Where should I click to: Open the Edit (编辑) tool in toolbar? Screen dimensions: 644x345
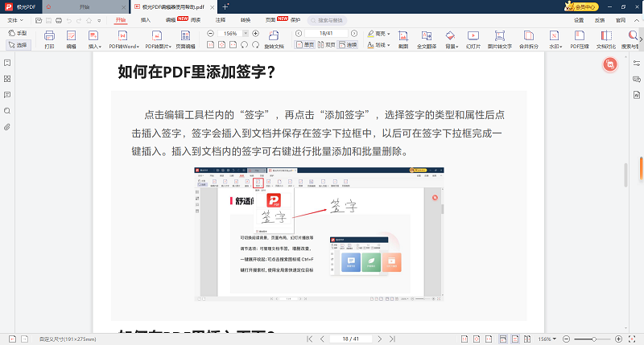tap(71, 39)
